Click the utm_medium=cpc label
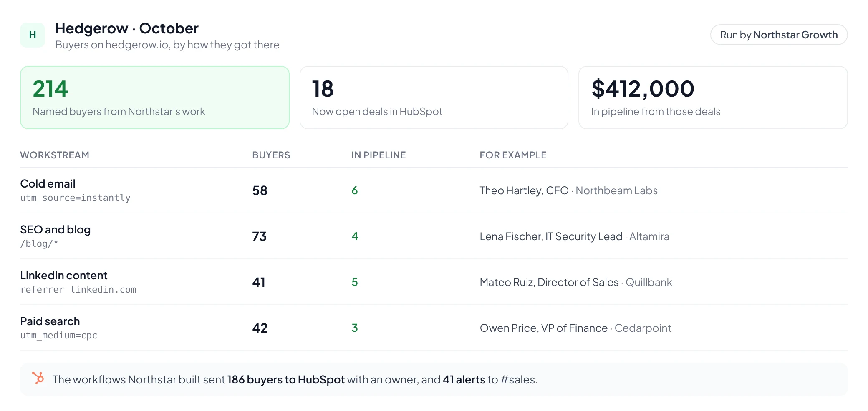The width and height of the screenshot is (868, 411). (x=59, y=336)
